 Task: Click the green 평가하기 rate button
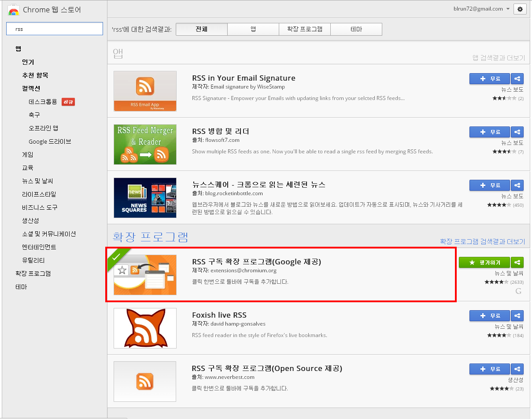484,262
